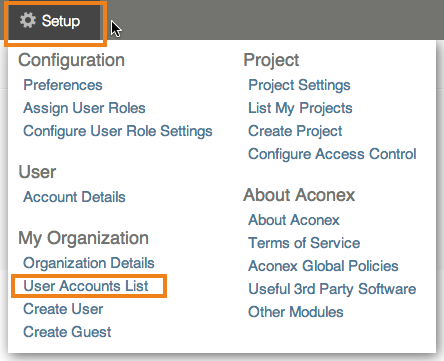
Task: Select User Accounts List
Action: (x=86, y=286)
